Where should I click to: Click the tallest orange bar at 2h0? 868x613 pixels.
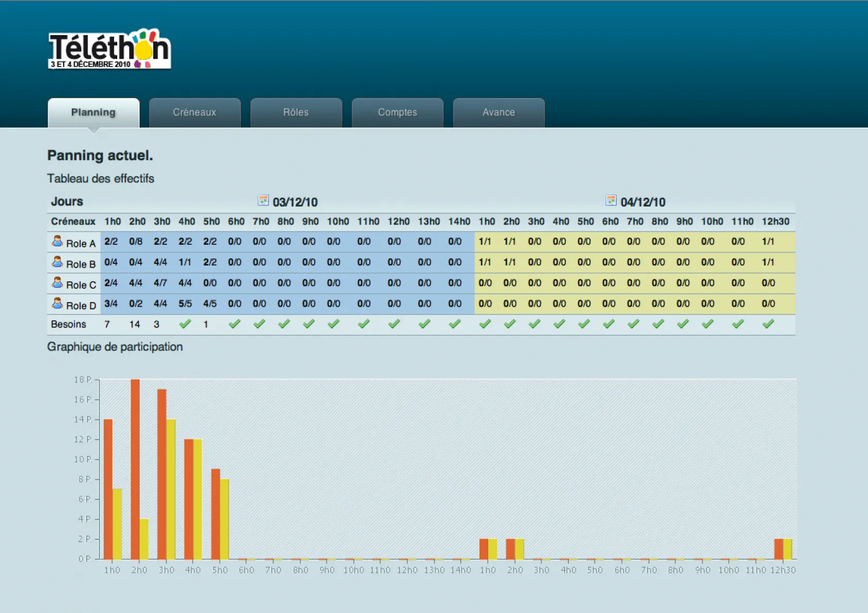[135, 469]
